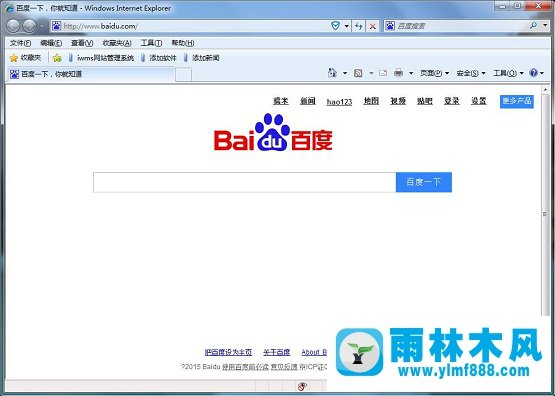Click the add to favorites bar icon

[57, 58]
